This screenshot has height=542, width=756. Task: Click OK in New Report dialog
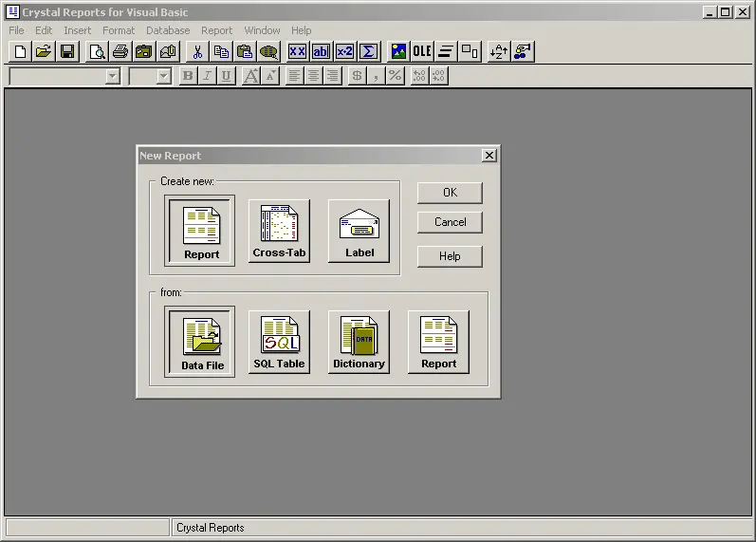point(450,193)
